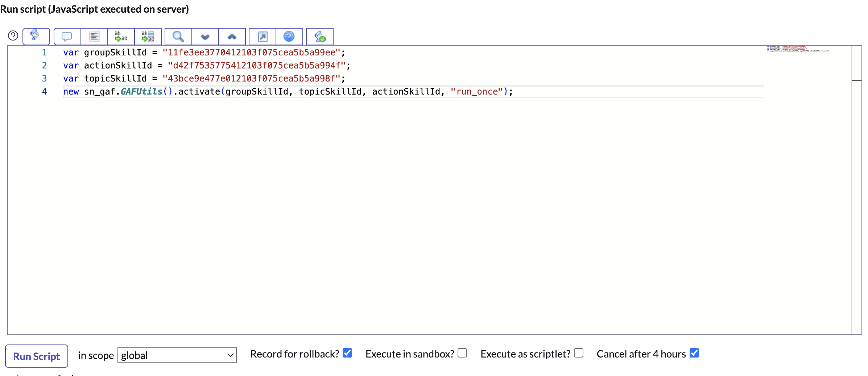Click the topicSkillId string value
Screen dimensions: 868x376
coord(251,79)
